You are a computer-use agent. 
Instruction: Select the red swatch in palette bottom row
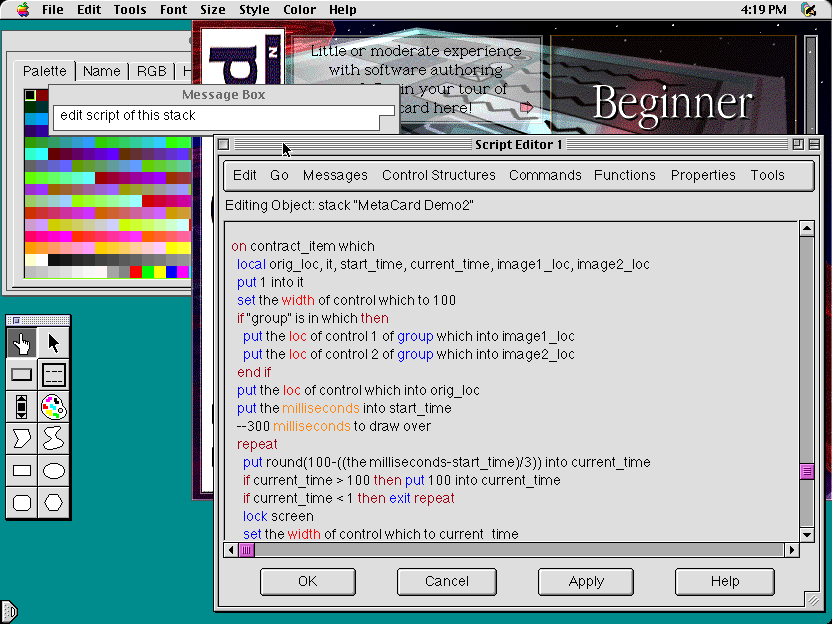[x=136, y=272]
